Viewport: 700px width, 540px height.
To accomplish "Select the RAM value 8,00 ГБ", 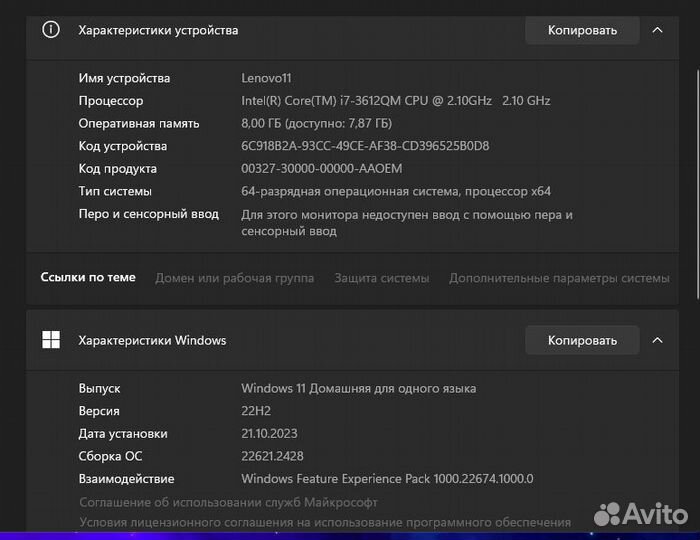I will [x=317, y=124].
